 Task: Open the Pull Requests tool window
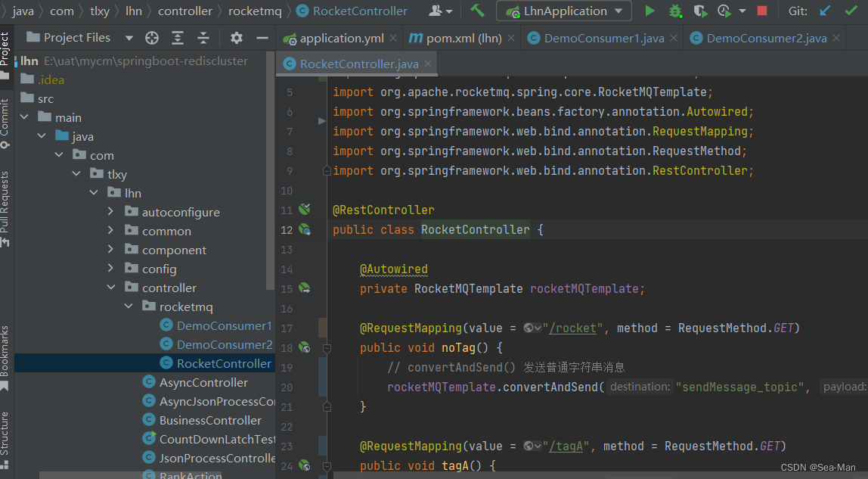(x=5, y=208)
